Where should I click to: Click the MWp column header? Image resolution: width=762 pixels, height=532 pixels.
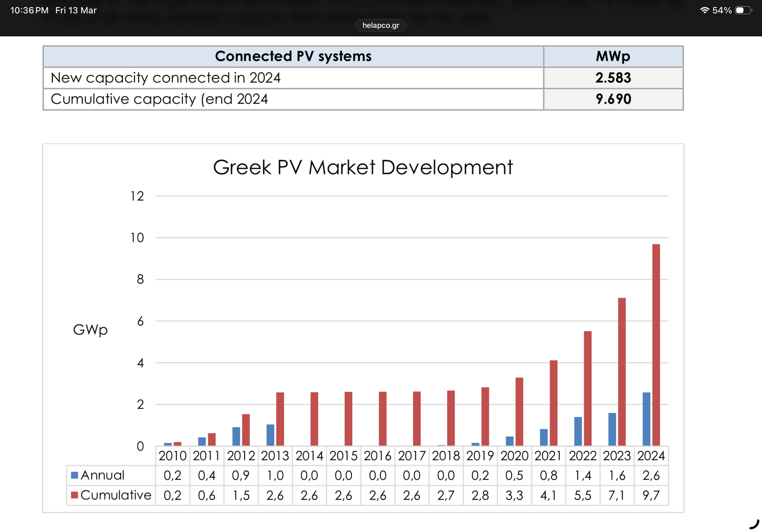point(613,56)
